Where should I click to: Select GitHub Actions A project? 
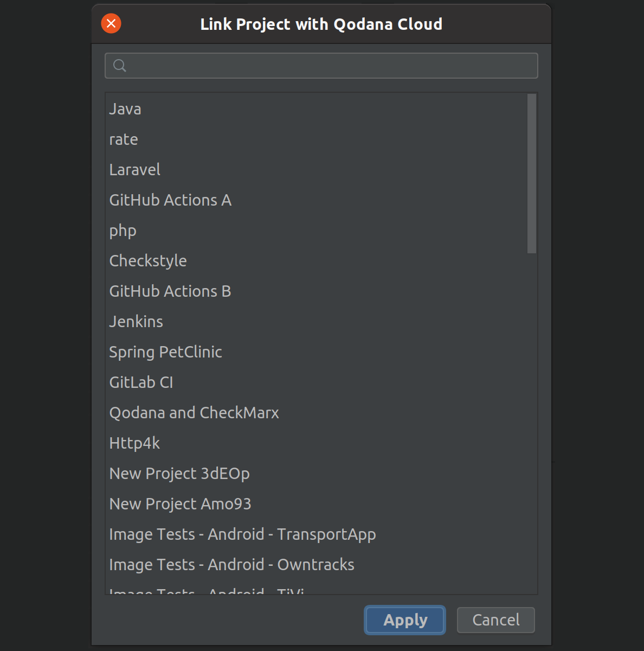pos(170,200)
